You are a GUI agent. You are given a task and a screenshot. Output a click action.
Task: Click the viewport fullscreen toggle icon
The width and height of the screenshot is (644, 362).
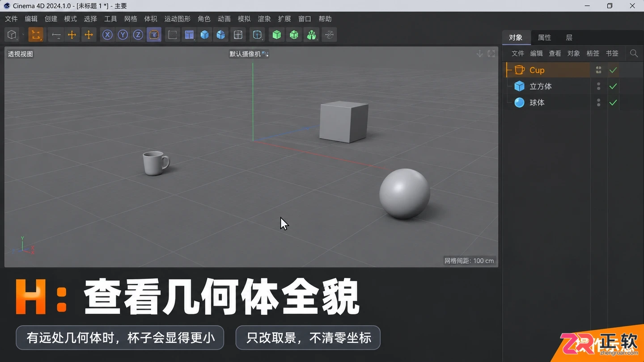coord(491,54)
